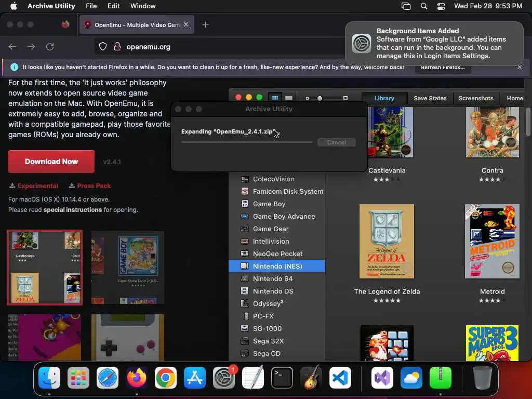Click the grid view icon in OpenEmu screenshot
Viewport: 532px width, 399px height.
pos(275,98)
